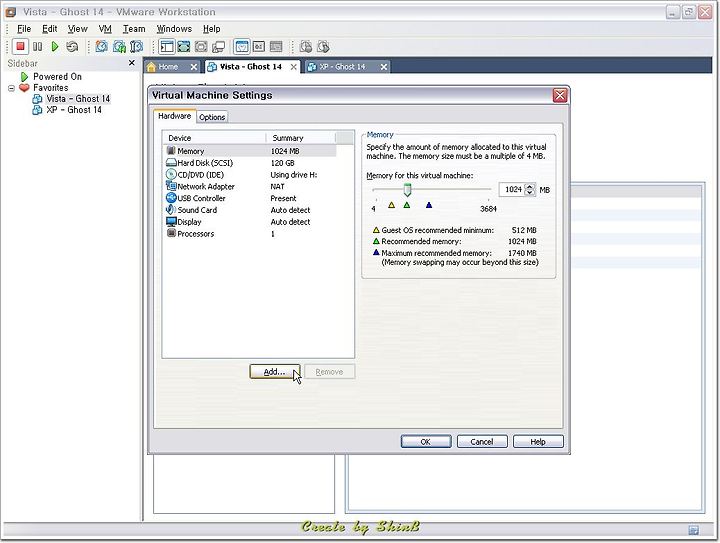This screenshot has width=720, height=543.
Task: Click the first capture/replay toolbar icon
Action: pyautogui.click(x=306, y=46)
